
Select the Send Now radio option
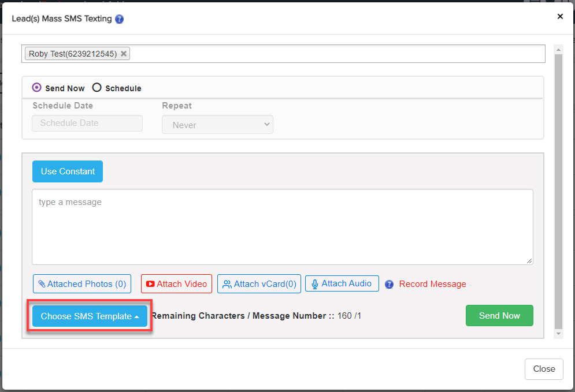[37, 88]
